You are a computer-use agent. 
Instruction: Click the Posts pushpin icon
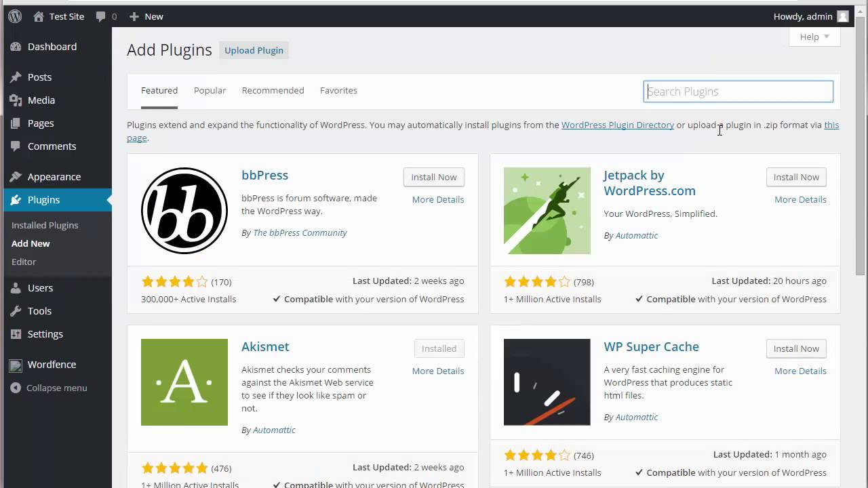pyautogui.click(x=16, y=77)
